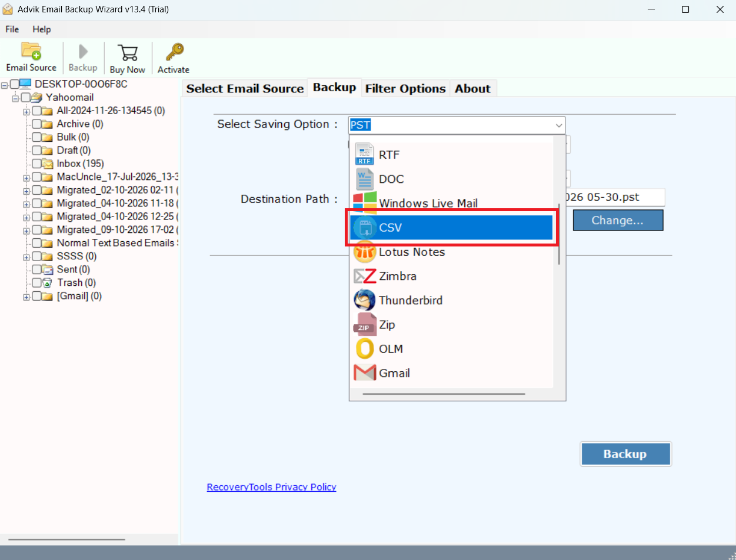This screenshot has height=560, width=736.
Task: Check the Archive (0) checkbox
Action: (36, 124)
